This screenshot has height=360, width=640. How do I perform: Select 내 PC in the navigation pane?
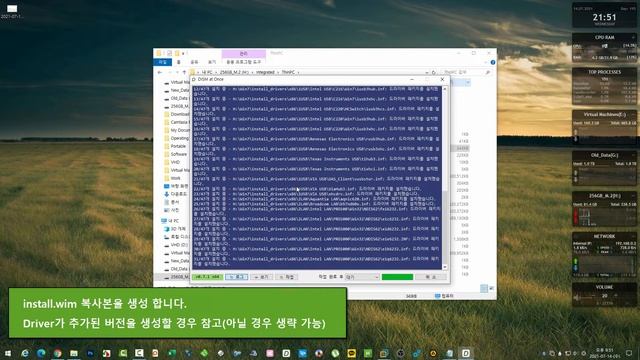pos(171,221)
